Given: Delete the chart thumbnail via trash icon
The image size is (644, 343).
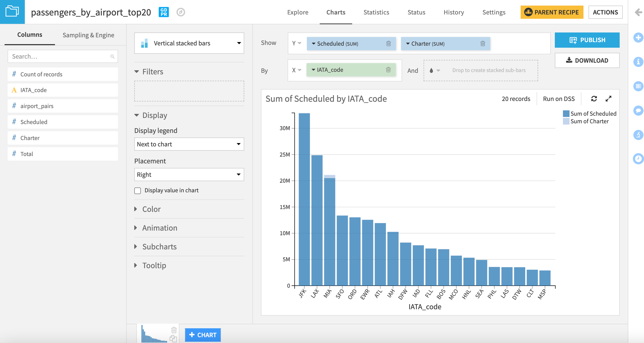Looking at the screenshot, I should 174,330.
